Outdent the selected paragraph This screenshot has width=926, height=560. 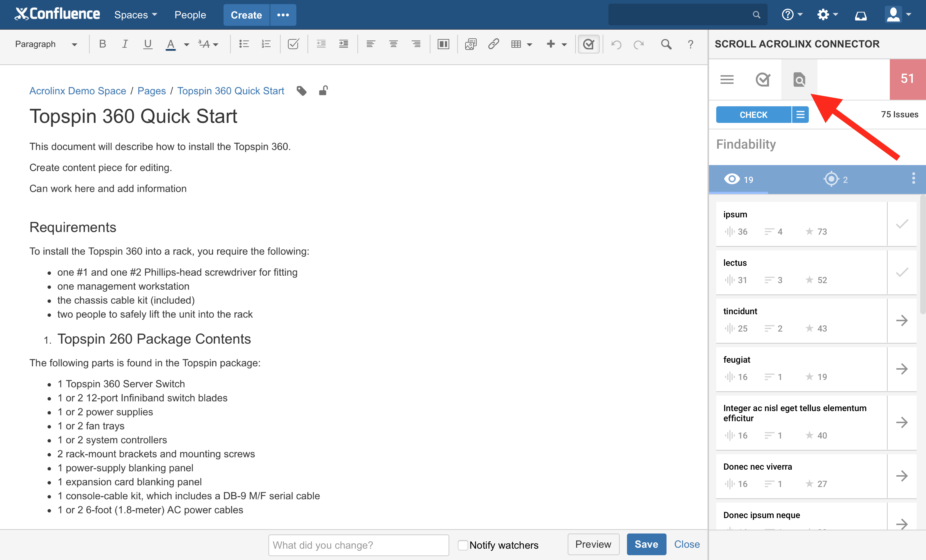pyautogui.click(x=321, y=44)
